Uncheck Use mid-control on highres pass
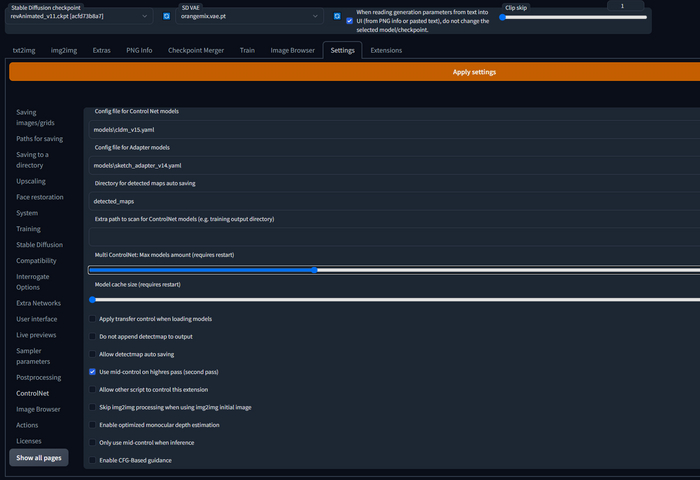This screenshot has height=480, width=700. (93, 372)
